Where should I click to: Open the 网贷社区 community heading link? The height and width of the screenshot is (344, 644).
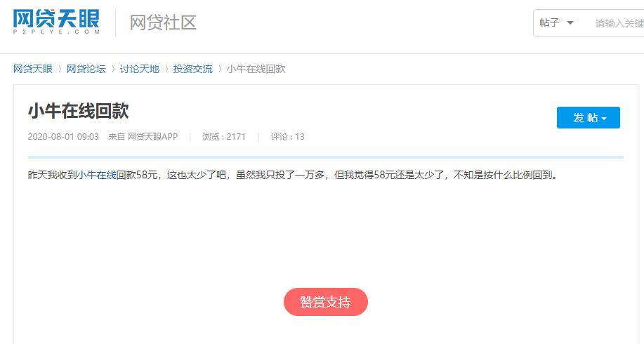163,22
